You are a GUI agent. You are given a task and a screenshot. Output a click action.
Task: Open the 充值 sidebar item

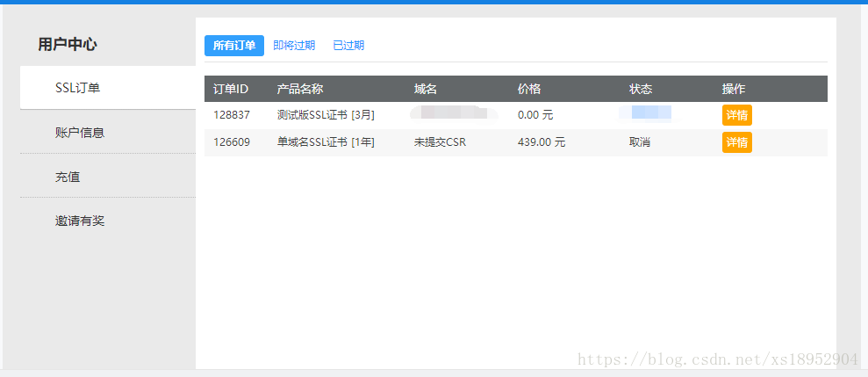pyautogui.click(x=108, y=177)
